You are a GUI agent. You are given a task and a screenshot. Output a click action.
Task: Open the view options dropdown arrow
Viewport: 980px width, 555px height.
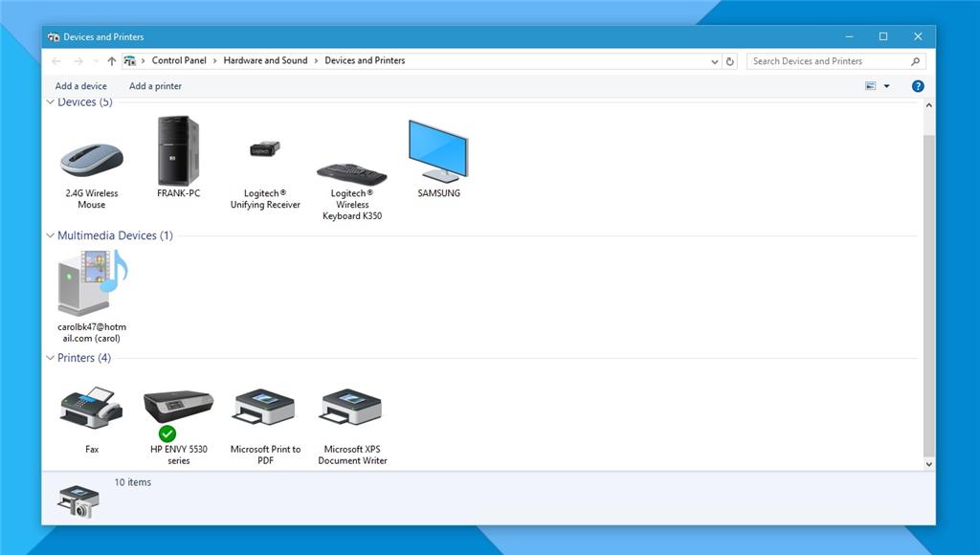(x=886, y=86)
